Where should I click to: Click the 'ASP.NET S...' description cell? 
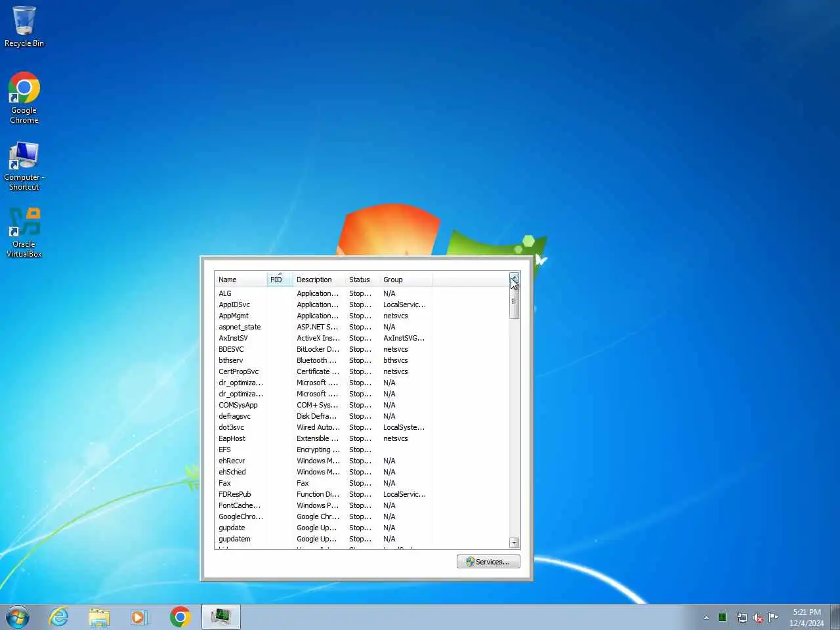coord(318,327)
